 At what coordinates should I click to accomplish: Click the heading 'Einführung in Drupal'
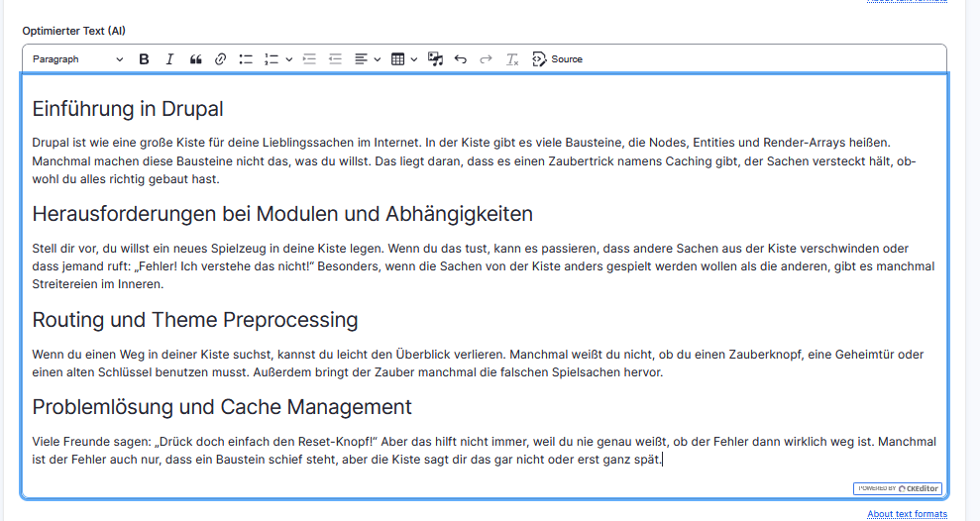[x=128, y=109]
